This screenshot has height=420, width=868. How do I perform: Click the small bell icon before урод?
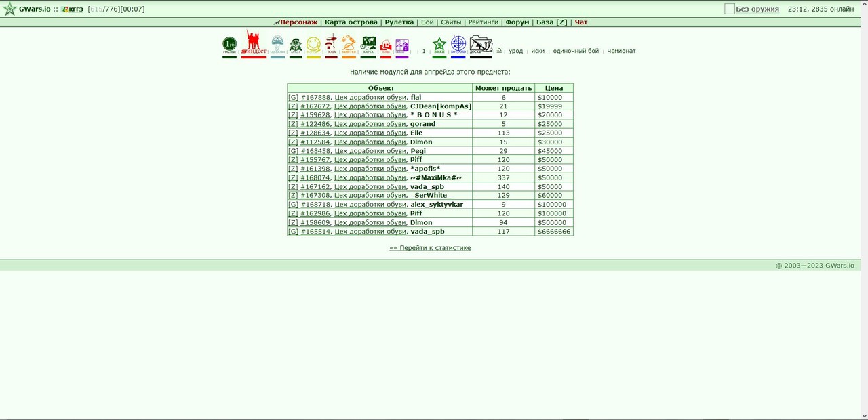(499, 51)
